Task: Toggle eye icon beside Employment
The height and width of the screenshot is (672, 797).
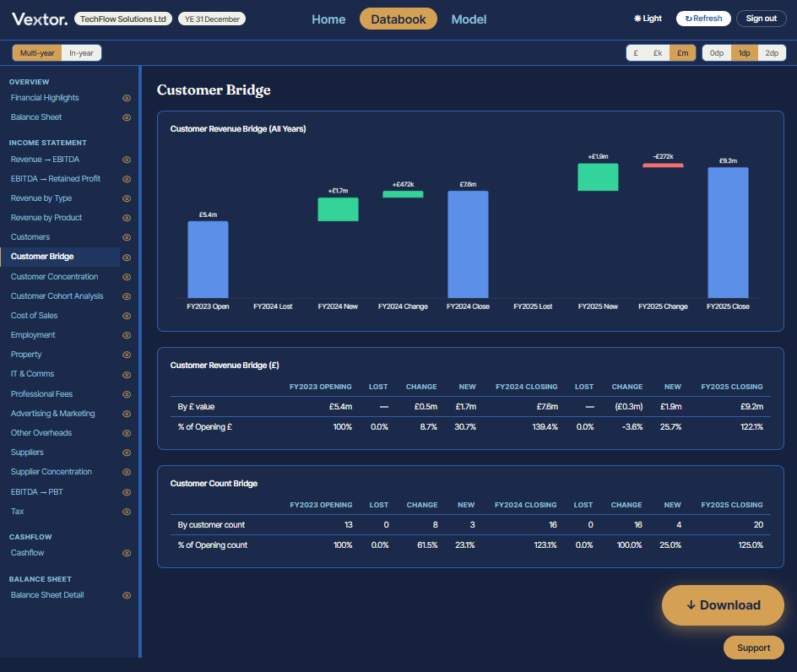Action: 127,335
